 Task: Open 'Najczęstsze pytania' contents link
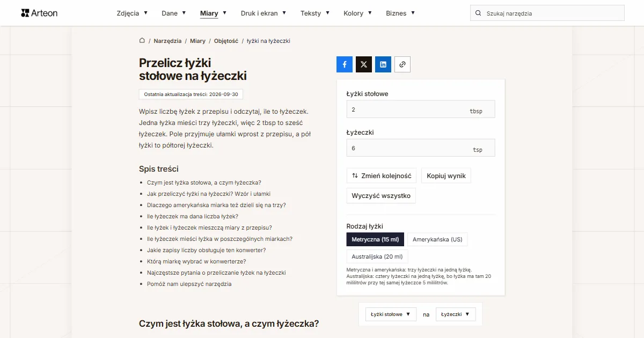(216, 273)
